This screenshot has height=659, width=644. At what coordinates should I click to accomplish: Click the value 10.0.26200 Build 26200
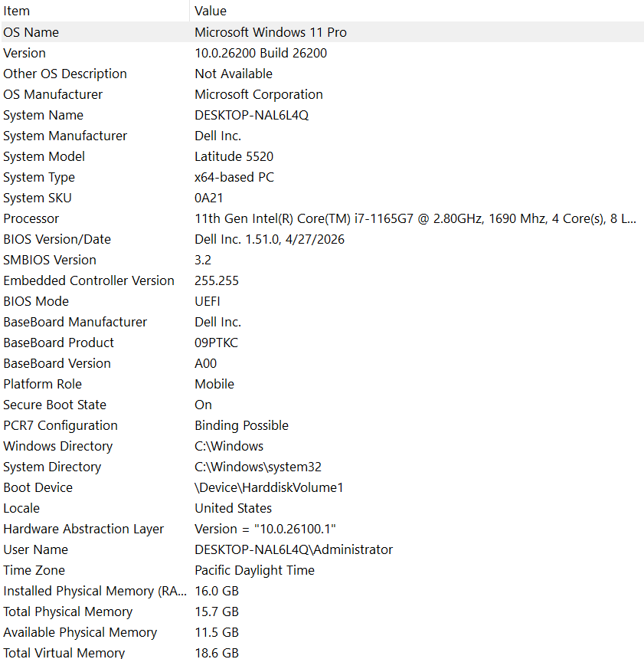pos(260,53)
